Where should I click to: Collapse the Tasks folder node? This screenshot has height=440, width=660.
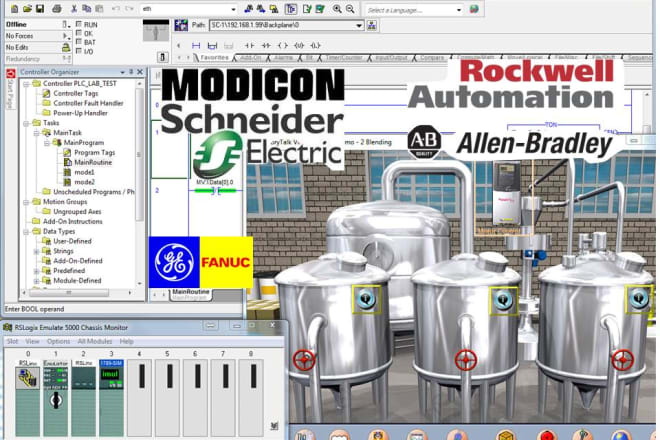click(x=26, y=123)
